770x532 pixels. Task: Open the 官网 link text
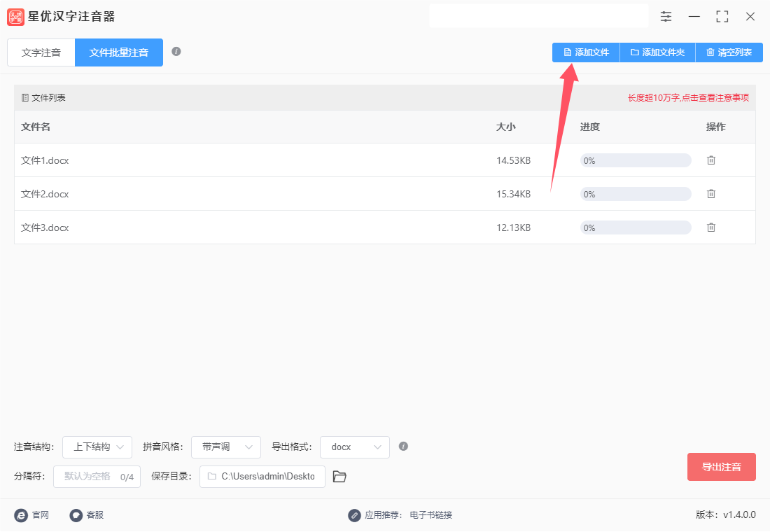click(41, 515)
